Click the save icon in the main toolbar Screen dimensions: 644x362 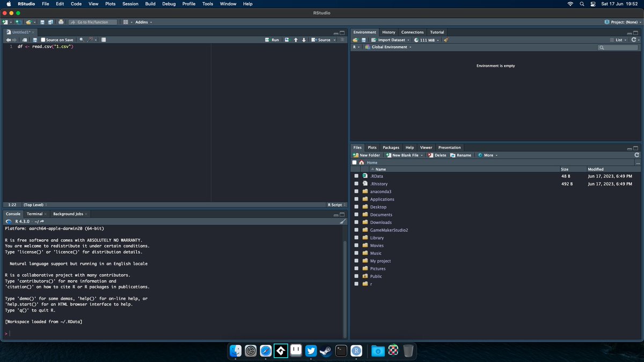click(43, 22)
